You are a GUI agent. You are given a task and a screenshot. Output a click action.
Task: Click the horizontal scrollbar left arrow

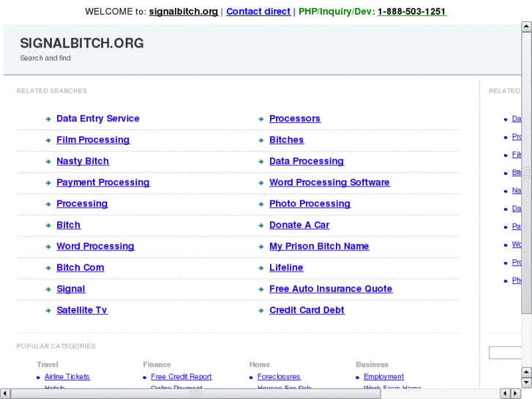(x=4, y=393)
